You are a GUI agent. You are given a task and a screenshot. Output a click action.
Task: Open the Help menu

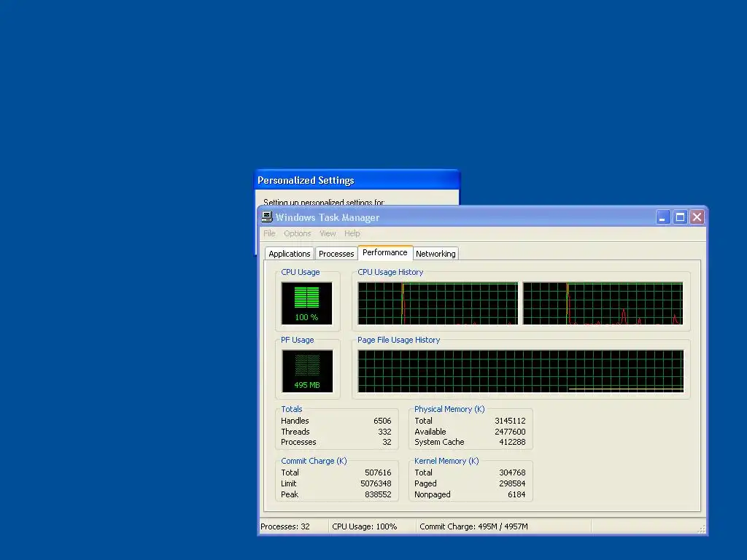(352, 233)
